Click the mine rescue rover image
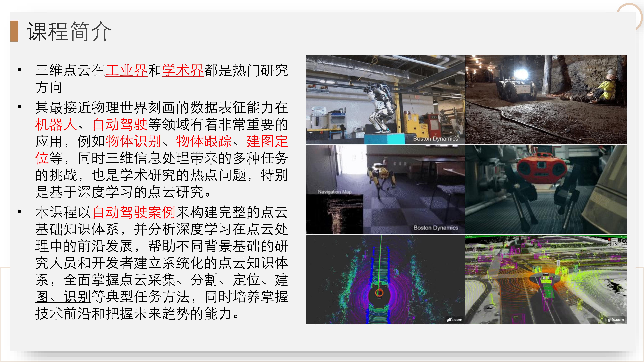 (x=546, y=100)
